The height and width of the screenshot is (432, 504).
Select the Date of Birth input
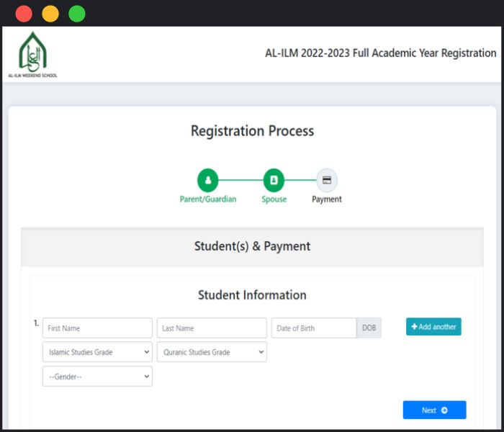click(314, 328)
